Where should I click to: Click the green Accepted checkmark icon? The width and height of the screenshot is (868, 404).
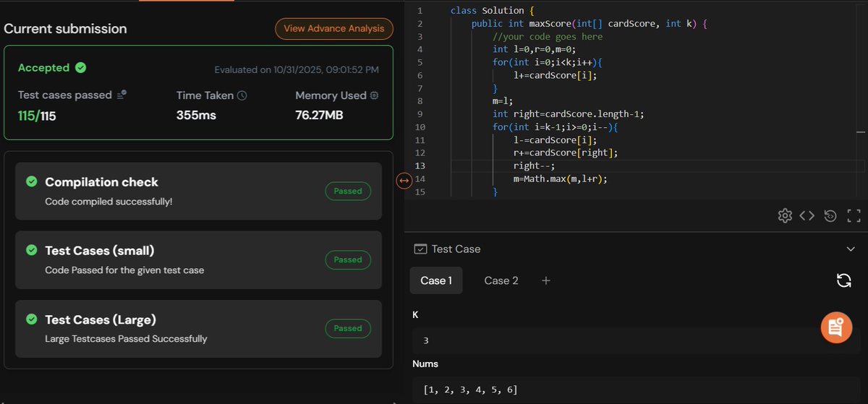point(81,68)
